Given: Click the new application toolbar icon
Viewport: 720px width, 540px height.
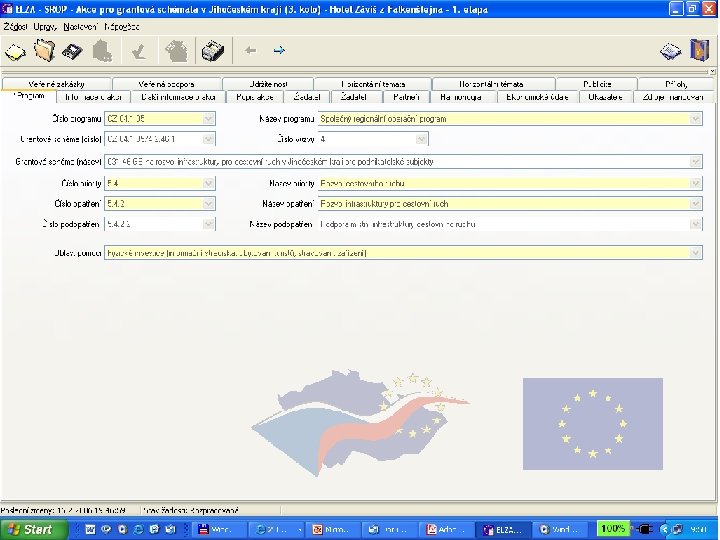Looking at the screenshot, I should 16,51.
